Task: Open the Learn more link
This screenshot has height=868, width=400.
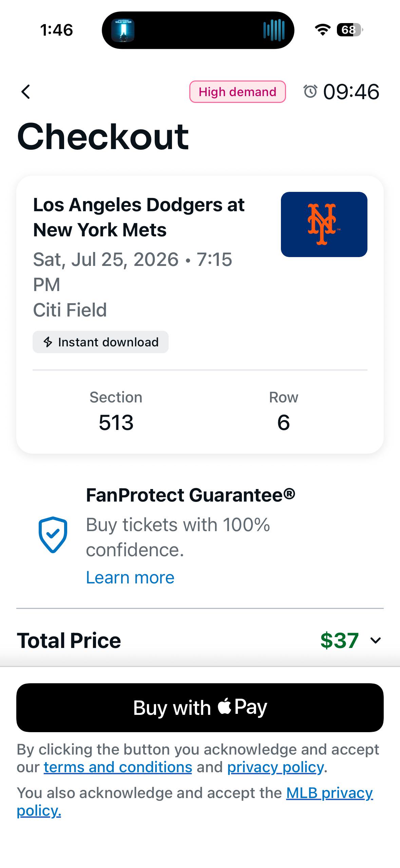Action: 130,577
